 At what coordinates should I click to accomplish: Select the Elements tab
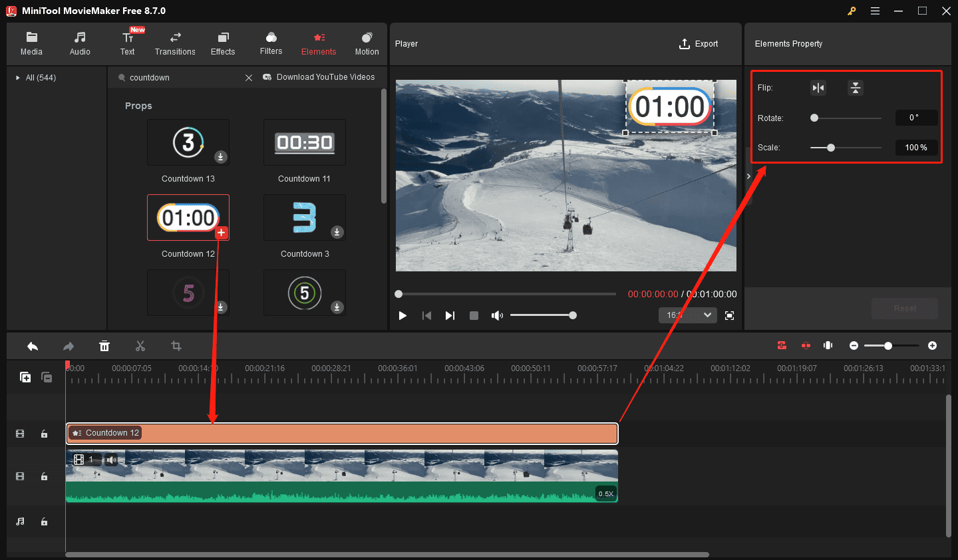point(319,44)
